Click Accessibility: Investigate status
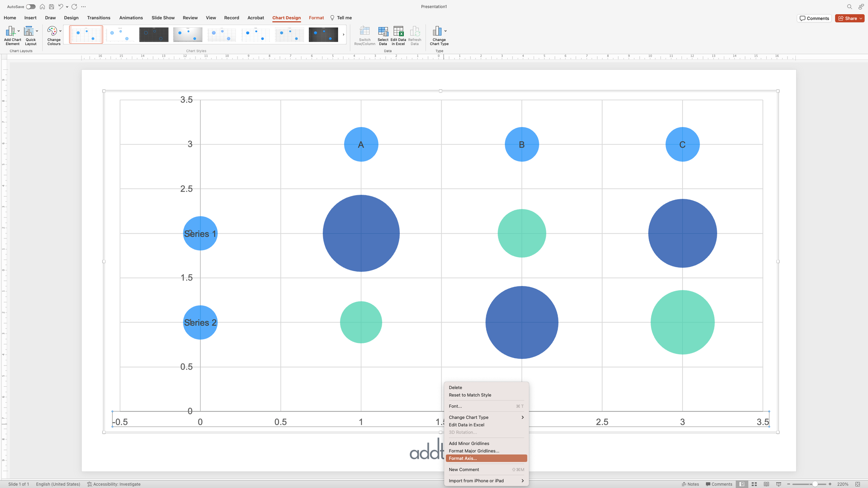This screenshot has width=868, height=488. [x=114, y=484]
